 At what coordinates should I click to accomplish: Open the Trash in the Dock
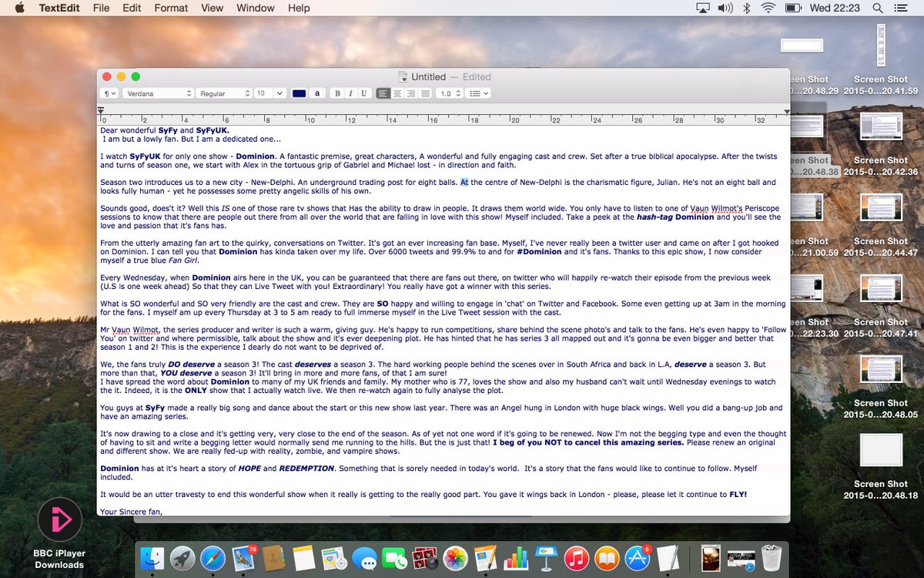(772, 560)
